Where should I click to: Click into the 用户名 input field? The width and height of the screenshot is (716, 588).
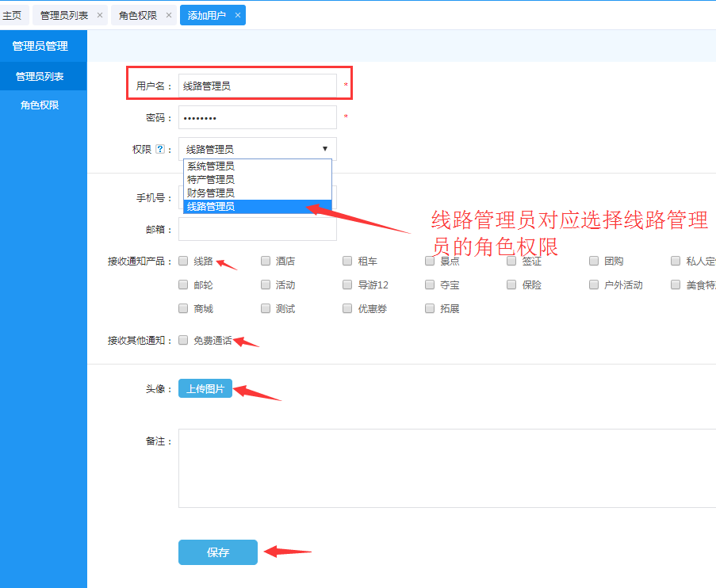[x=257, y=86]
